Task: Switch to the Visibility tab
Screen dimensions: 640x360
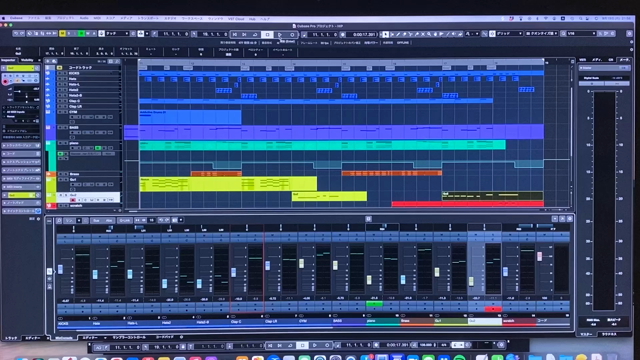Action: click(27, 60)
